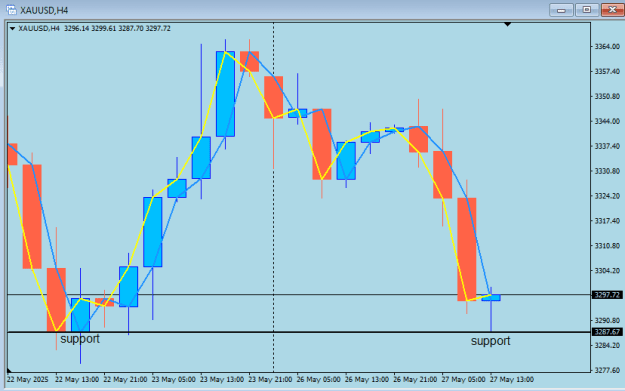The image size is (625, 391).
Task: Minimize the XAUUSD,H4 chart window
Action: click(x=561, y=10)
